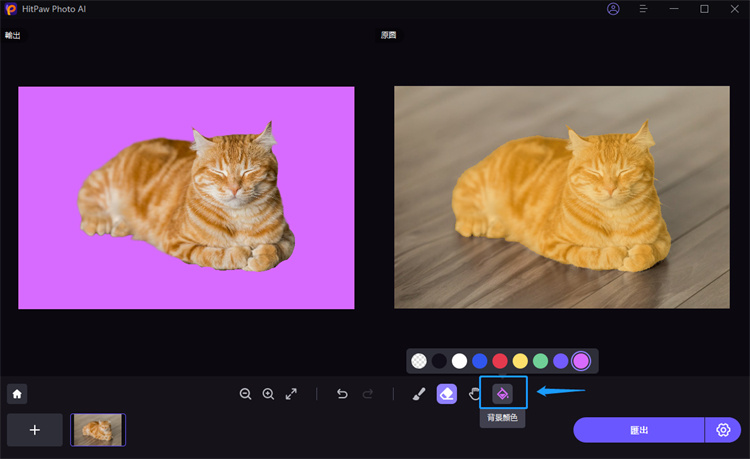
Task: Select the highlighted eraser tool
Action: click(x=447, y=394)
